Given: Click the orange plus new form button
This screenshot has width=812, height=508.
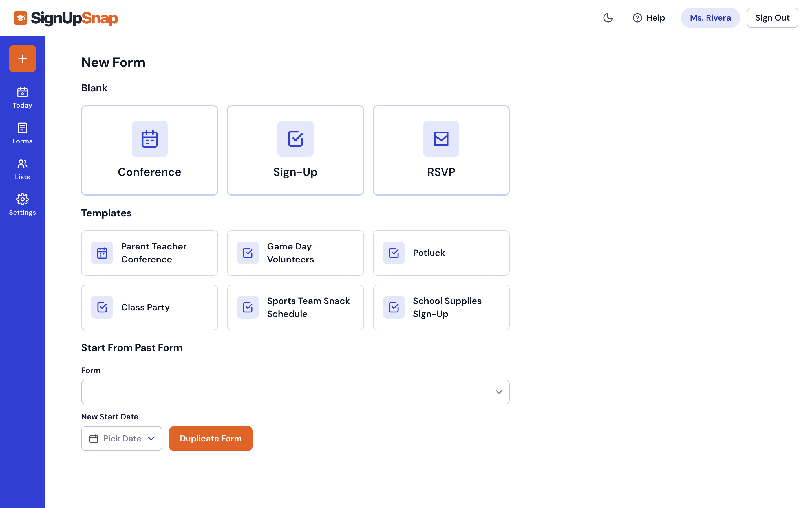Looking at the screenshot, I should [x=23, y=59].
